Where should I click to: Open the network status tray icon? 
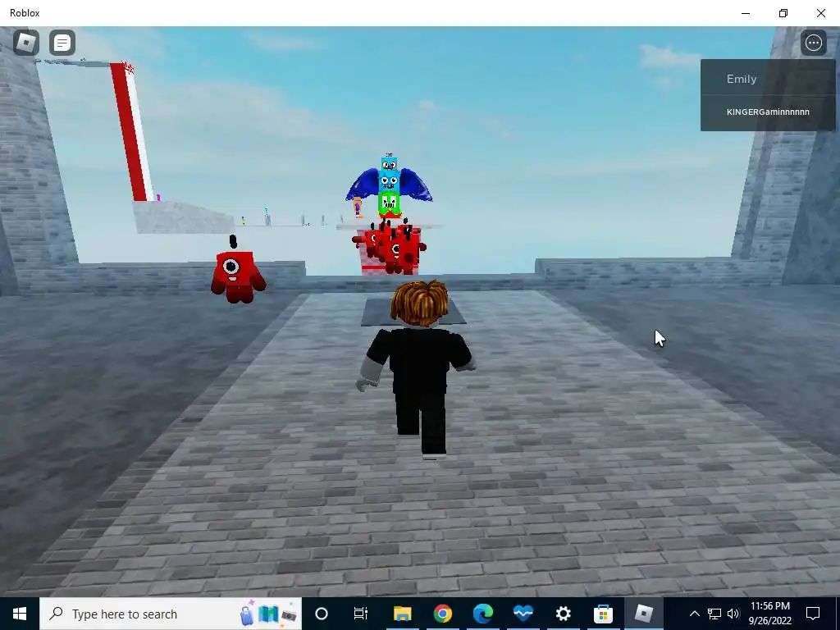tap(714, 614)
